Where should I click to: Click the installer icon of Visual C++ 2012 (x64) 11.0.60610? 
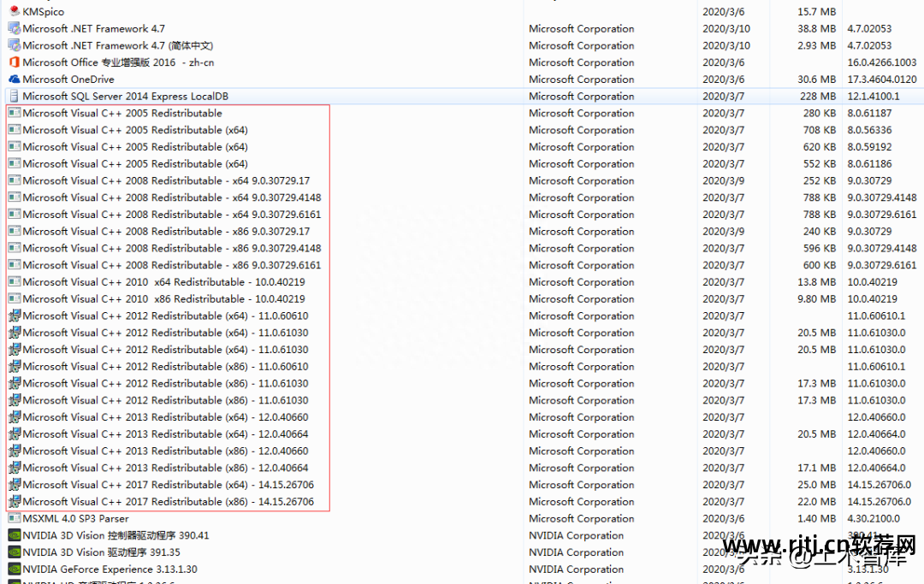(x=15, y=316)
